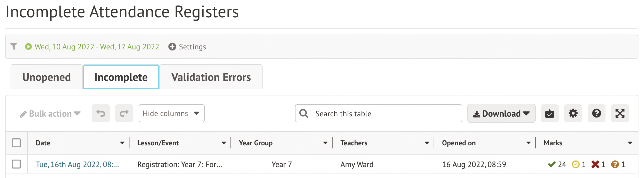This screenshot has width=644, height=178.
Task: Open the Bulk action menu
Action: pyautogui.click(x=51, y=114)
